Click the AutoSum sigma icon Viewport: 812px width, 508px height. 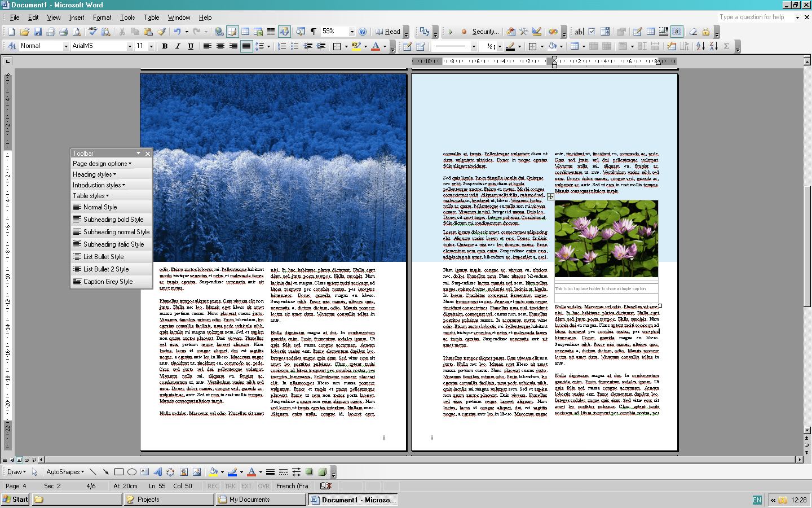(726, 46)
